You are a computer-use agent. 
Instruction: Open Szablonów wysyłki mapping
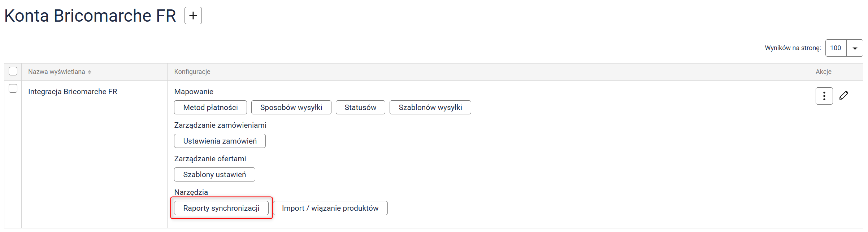coord(430,108)
